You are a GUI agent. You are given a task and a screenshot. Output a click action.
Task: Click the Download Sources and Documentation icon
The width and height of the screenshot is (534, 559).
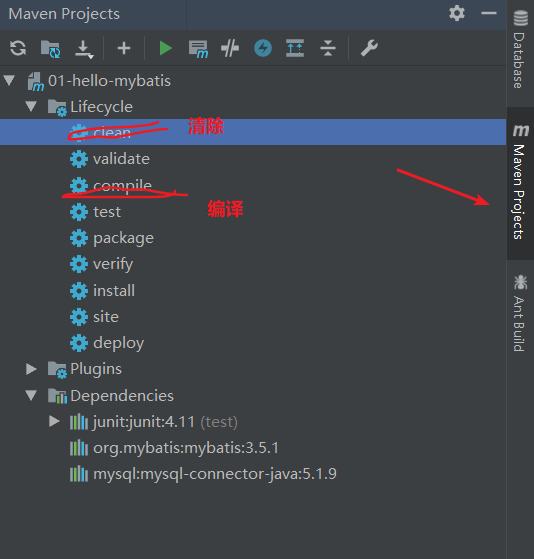tap(84, 49)
